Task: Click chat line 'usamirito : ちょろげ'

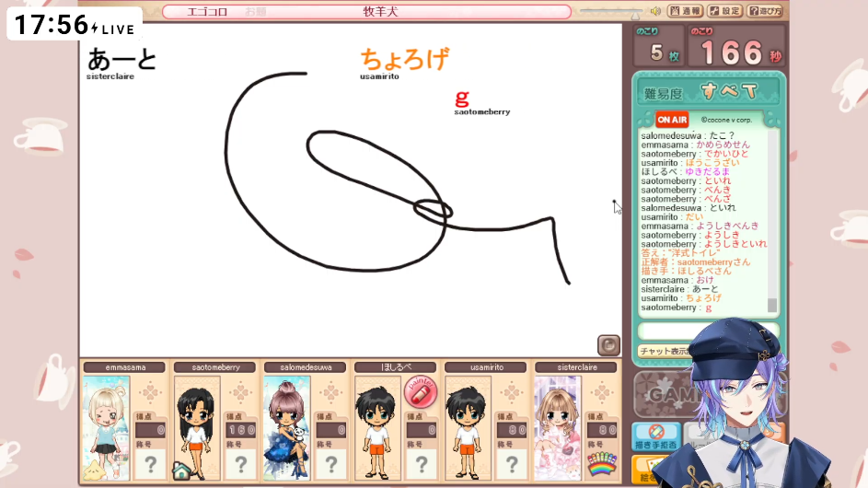Action: [x=681, y=298]
